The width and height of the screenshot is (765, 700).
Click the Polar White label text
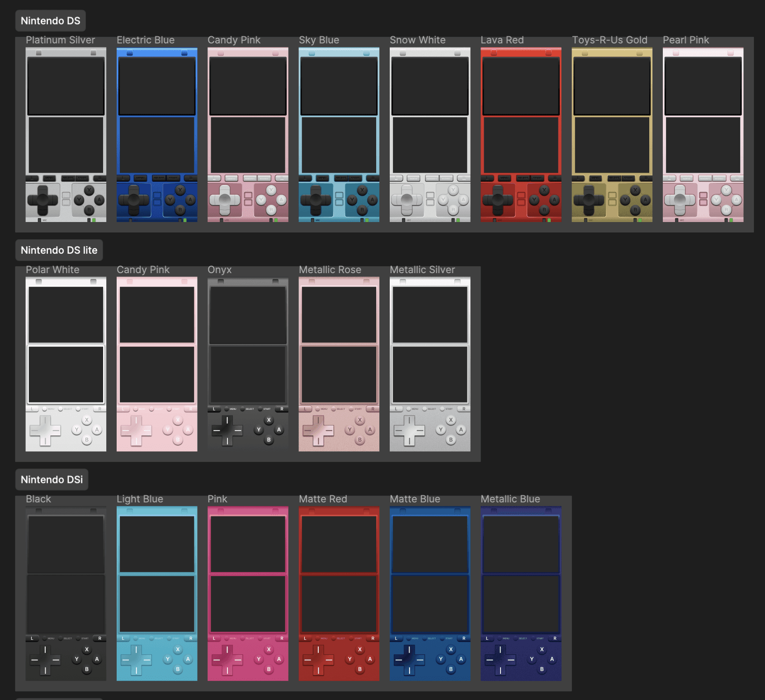tap(52, 270)
